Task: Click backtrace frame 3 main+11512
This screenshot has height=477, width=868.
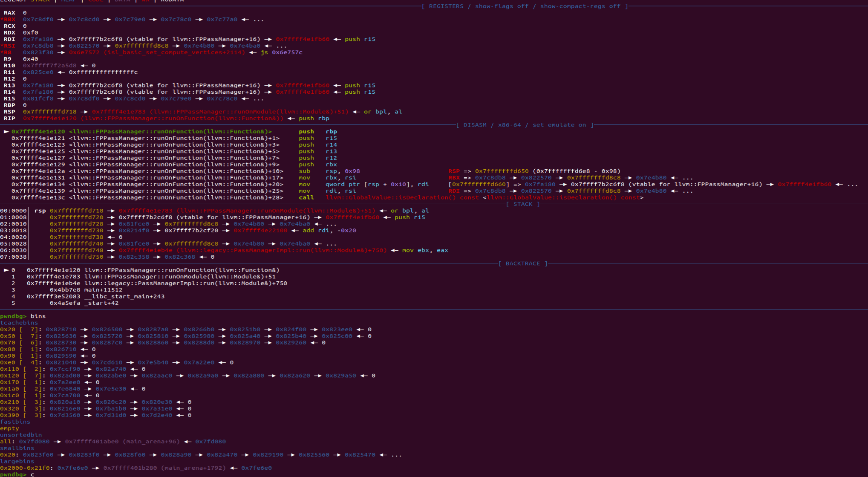Action: [67, 290]
